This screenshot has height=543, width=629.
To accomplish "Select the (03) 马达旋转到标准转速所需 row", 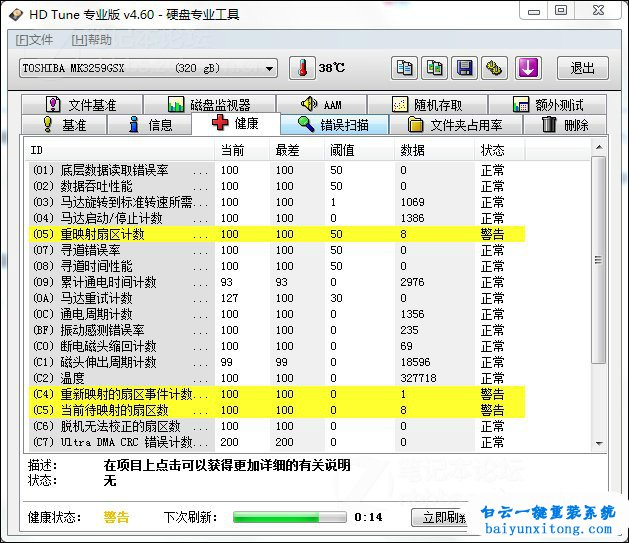I will 276,202.
